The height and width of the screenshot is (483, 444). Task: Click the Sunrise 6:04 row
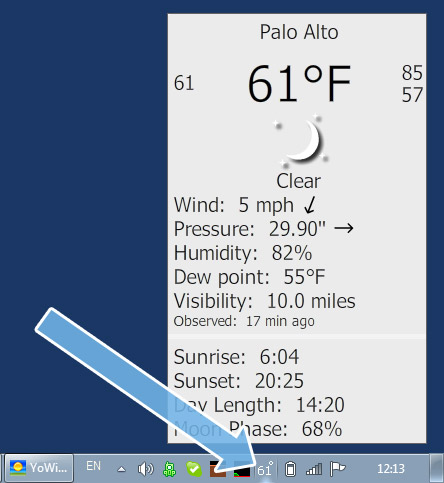pos(236,357)
